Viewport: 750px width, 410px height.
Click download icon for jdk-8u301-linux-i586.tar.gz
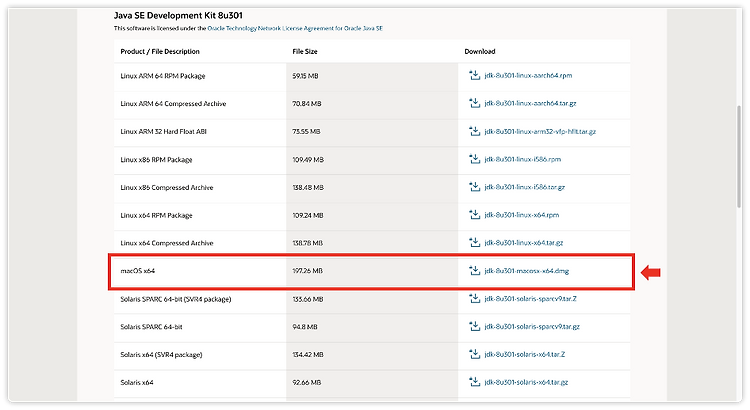coord(474,187)
